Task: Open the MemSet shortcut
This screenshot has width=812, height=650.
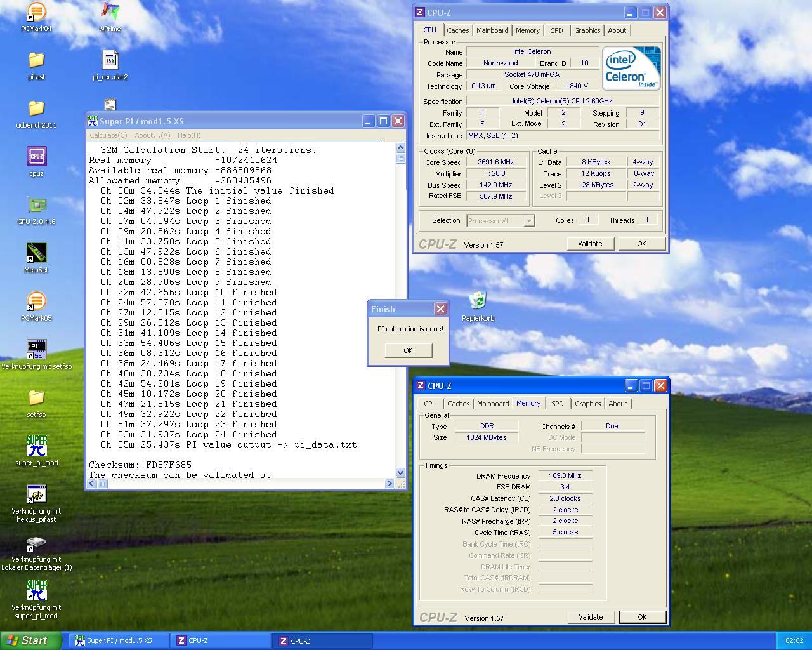Action: [36, 259]
